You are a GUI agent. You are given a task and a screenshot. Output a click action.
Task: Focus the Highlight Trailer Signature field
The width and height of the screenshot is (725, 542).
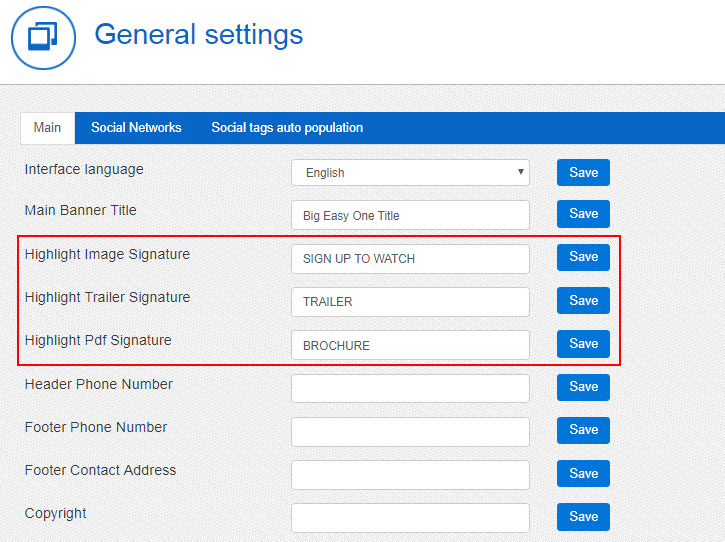click(x=410, y=301)
